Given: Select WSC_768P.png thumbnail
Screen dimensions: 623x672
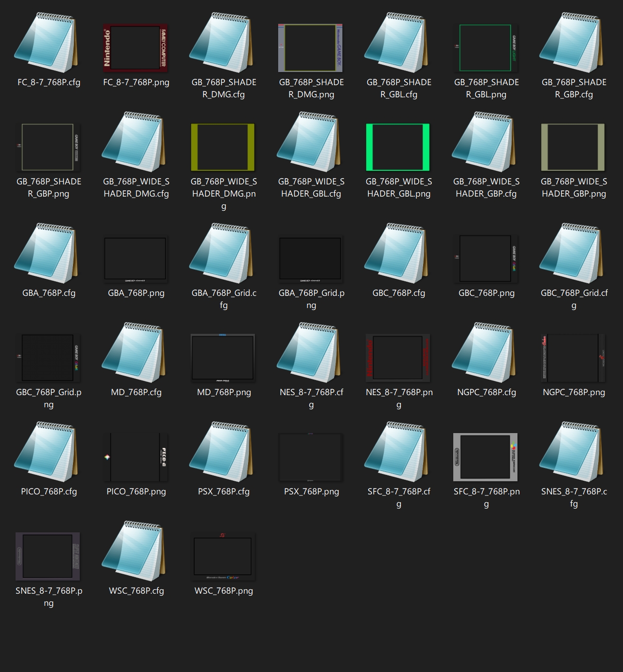Looking at the screenshot, I should (x=223, y=556).
